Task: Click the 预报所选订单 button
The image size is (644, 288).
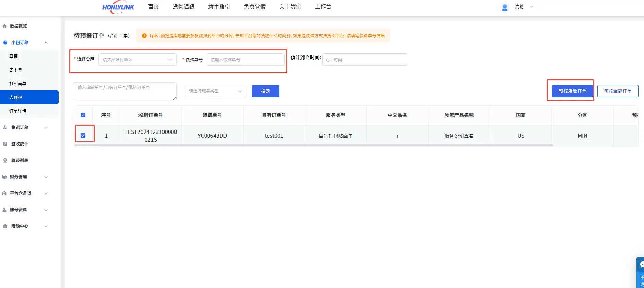Action: (x=572, y=91)
